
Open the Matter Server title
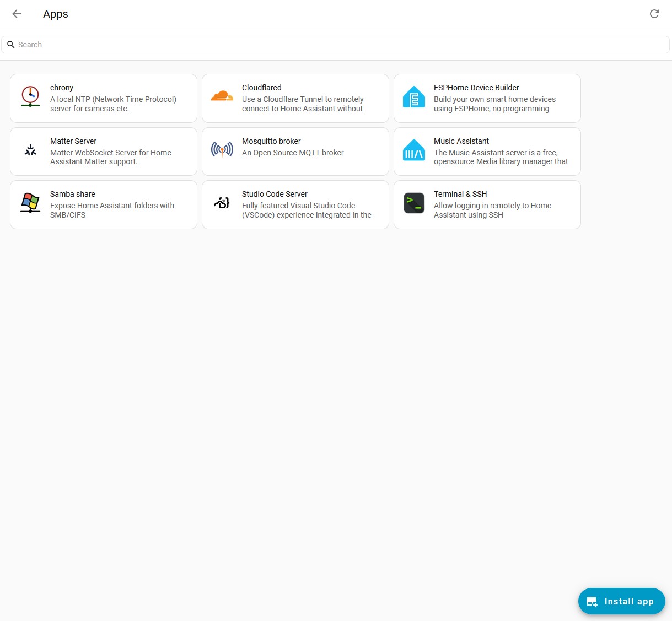pos(73,141)
